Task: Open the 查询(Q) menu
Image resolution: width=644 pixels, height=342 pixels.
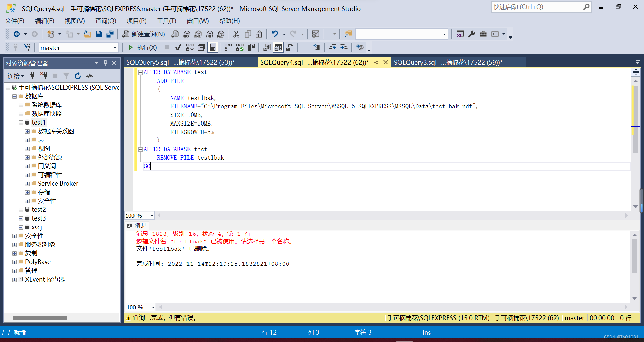Action: tap(106, 21)
